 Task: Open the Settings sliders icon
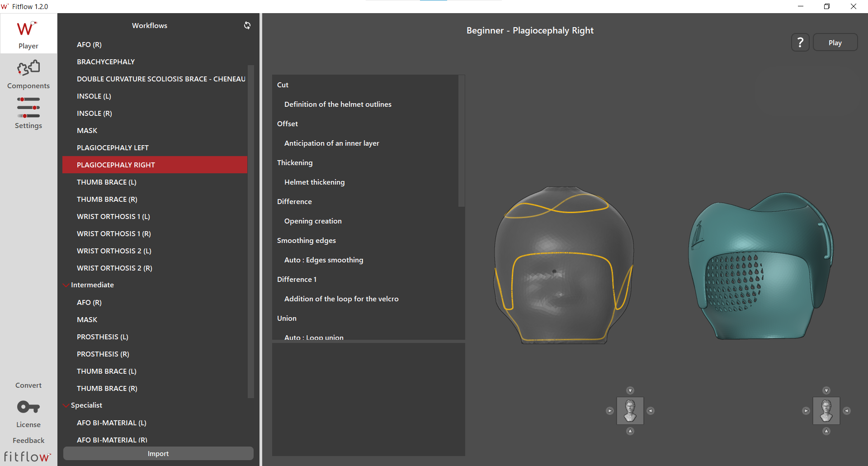pos(28,108)
